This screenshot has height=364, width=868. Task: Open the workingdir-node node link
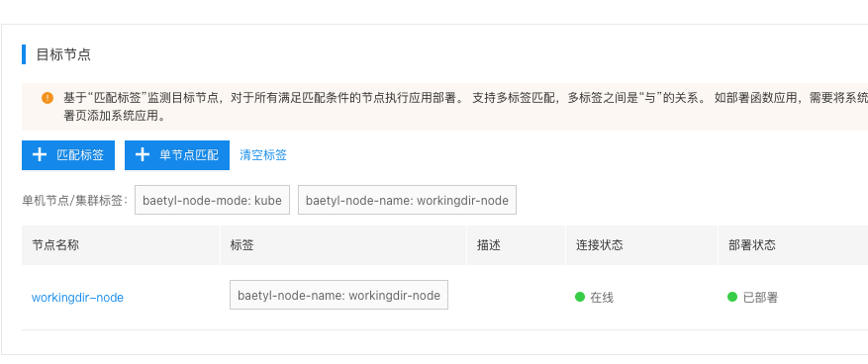pyautogui.click(x=77, y=298)
